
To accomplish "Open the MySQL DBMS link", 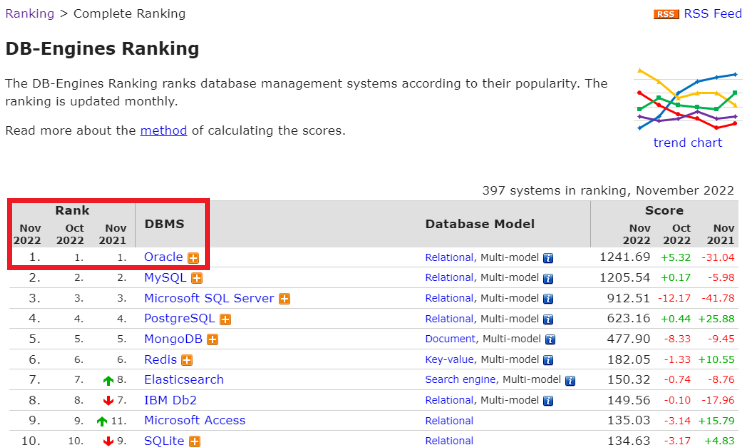I will click(x=165, y=278).
